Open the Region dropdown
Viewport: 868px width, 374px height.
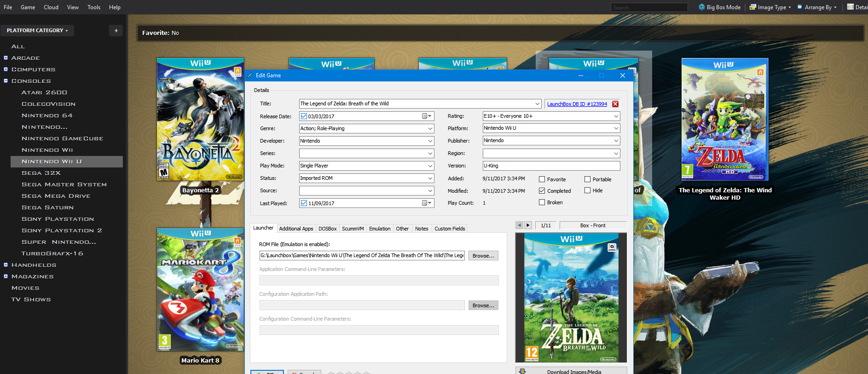[x=616, y=154]
